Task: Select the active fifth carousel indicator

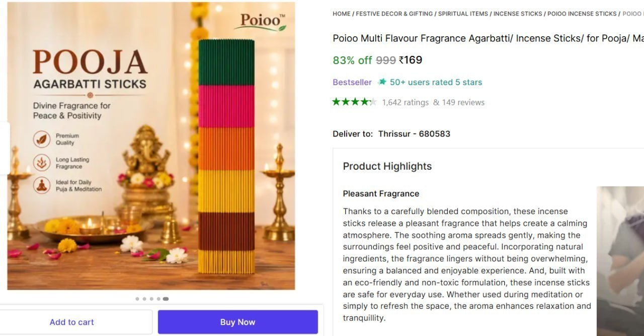Action: pyautogui.click(x=166, y=299)
